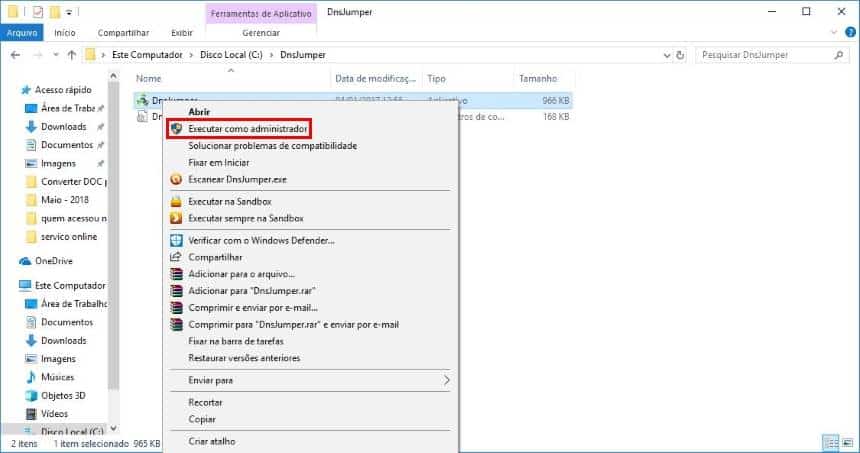Select Recortar in the context menu
The height and width of the screenshot is (453, 860).
pos(205,403)
